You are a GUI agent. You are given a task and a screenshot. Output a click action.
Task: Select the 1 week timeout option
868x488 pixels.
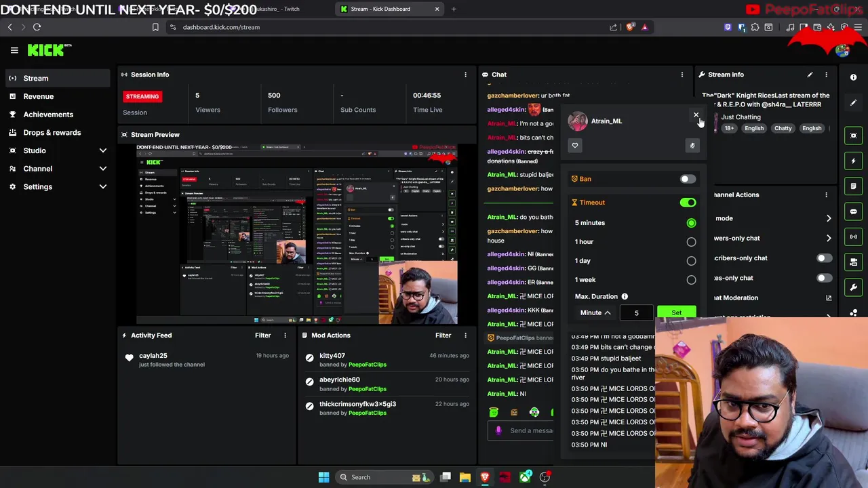(x=691, y=280)
